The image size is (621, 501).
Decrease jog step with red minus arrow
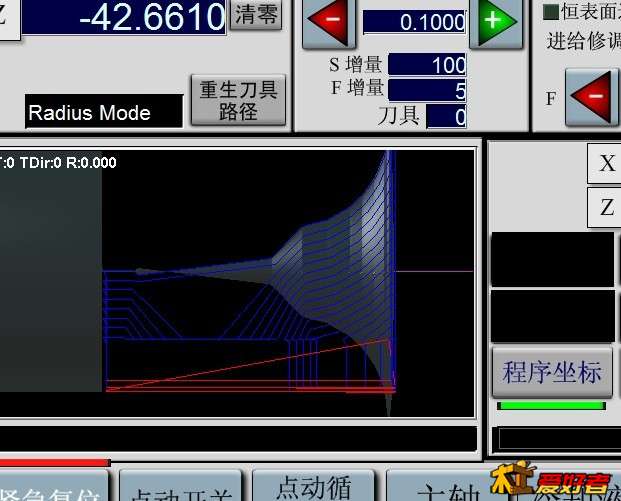(x=329, y=23)
